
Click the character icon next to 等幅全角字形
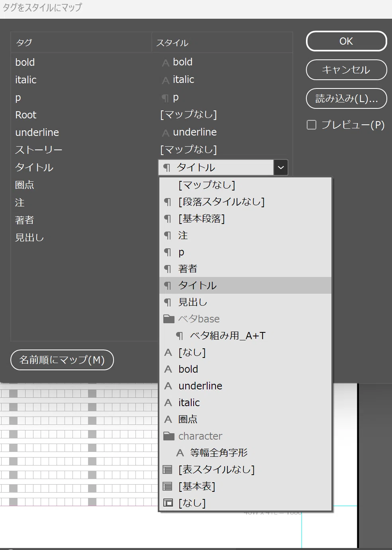coord(180,453)
